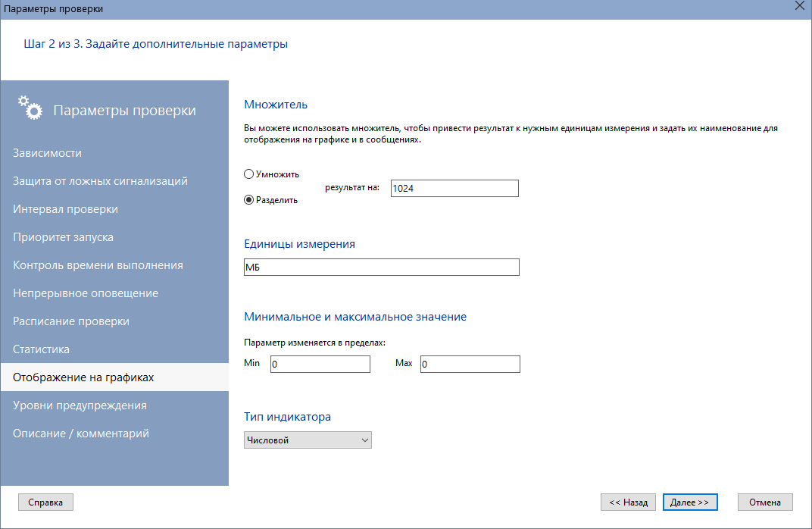This screenshot has height=529, width=812.
Task: Open Приоритет запуска section
Action: point(114,236)
